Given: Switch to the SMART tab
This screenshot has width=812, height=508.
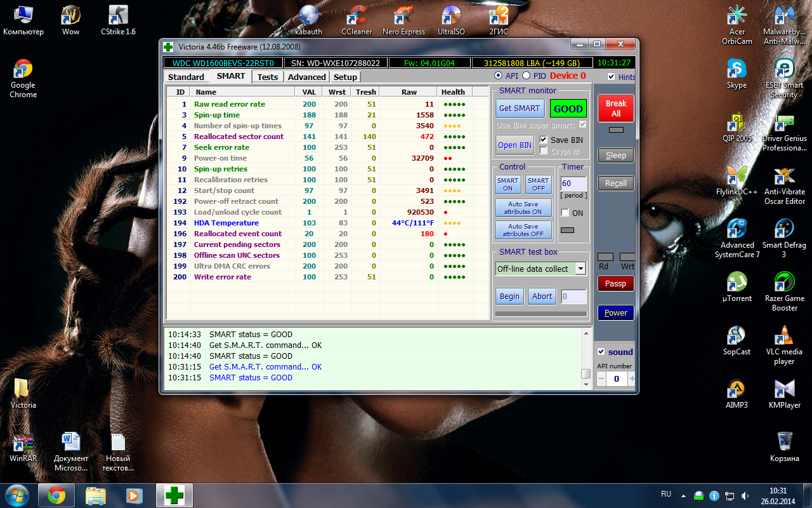Looking at the screenshot, I should click(230, 76).
